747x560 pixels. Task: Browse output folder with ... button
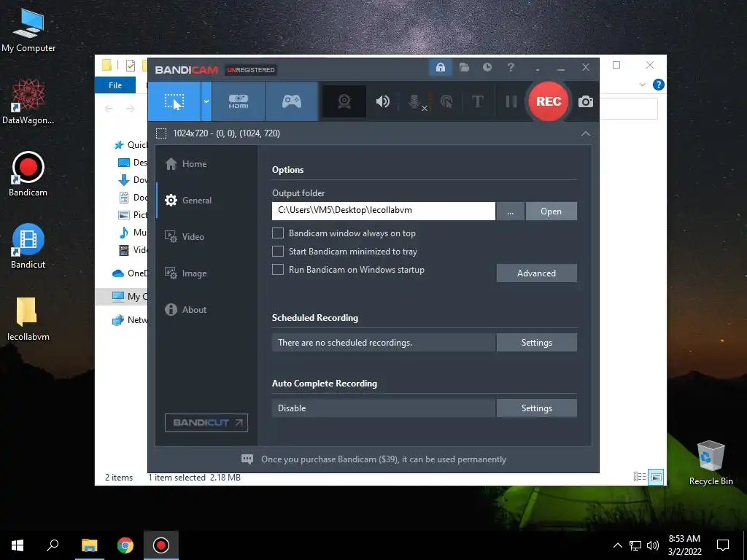coord(510,211)
